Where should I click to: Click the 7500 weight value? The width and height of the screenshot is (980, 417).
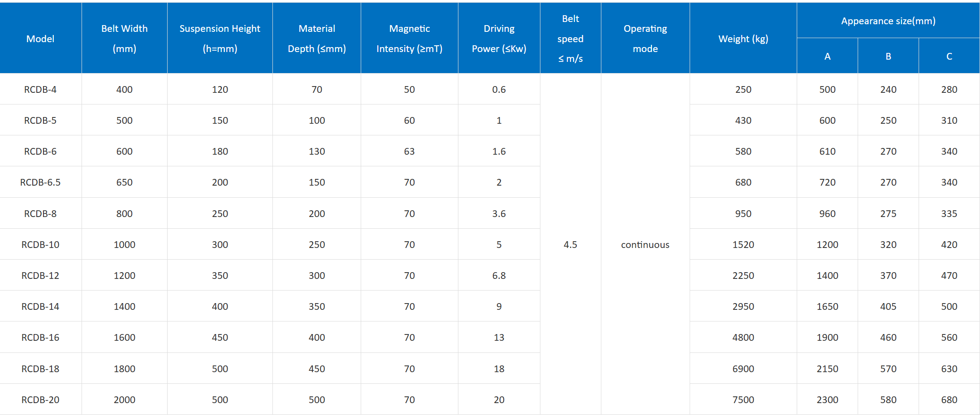pyautogui.click(x=743, y=400)
